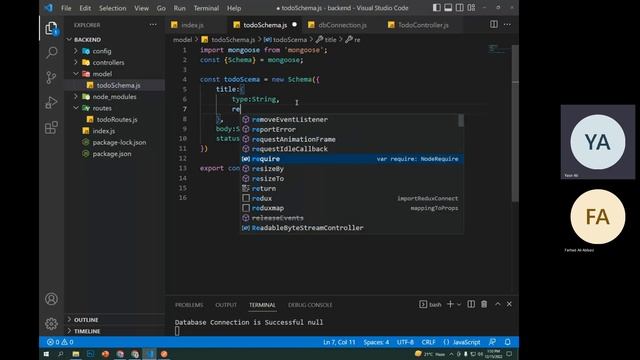Open the customize layout icon
This screenshot has width=640, height=360.
pos(471,8)
